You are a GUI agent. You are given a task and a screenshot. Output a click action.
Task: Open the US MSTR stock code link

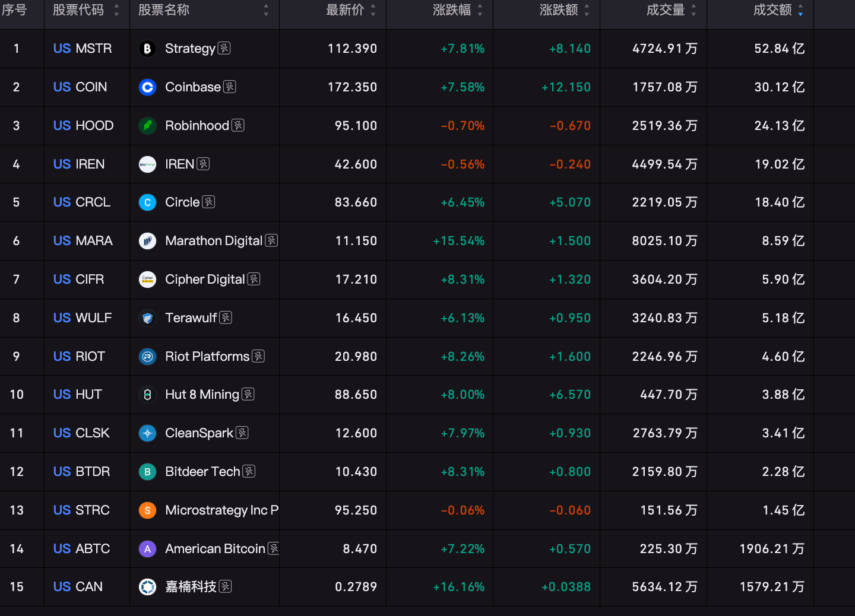click(x=83, y=49)
